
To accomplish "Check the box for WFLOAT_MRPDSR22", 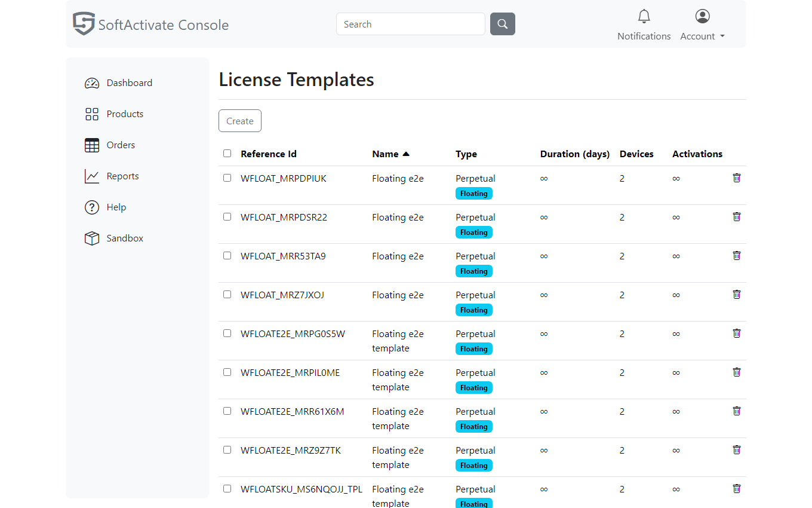I will (x=227, y=217).
